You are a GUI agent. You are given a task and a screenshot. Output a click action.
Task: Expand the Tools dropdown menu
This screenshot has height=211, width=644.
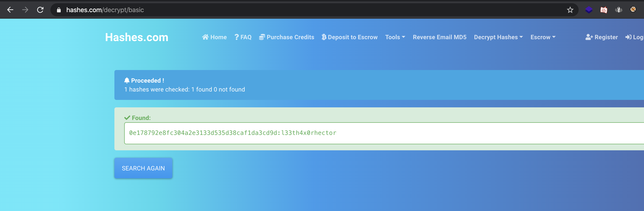click(x=395, y=37)
